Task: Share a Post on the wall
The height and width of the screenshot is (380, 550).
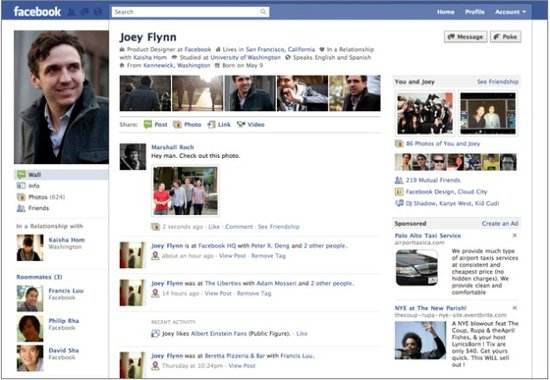Action: [156, 125]
